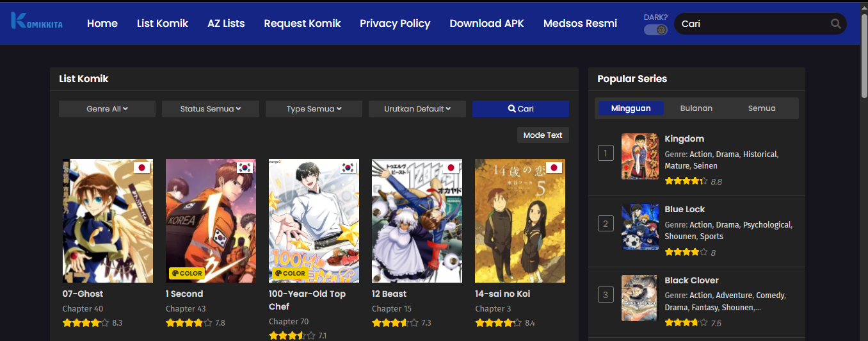This screenshot has width=868, height=341.
Task: Open the Status Semua dropdown
Action: [210, 109]
